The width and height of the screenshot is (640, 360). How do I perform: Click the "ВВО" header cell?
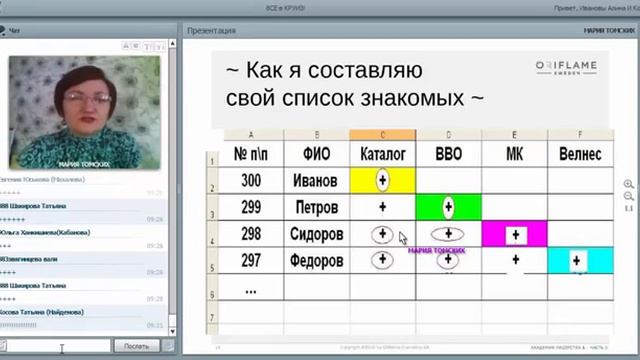coord(449,154)
